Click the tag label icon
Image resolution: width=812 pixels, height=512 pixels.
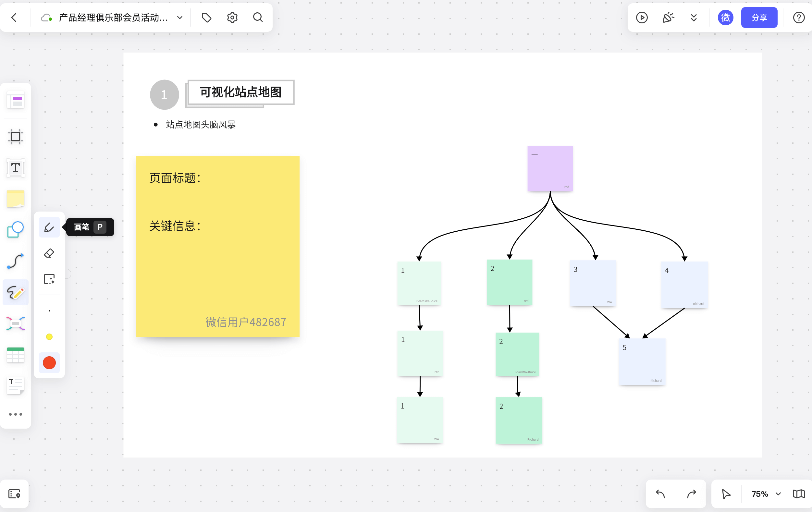coord(206,18)
